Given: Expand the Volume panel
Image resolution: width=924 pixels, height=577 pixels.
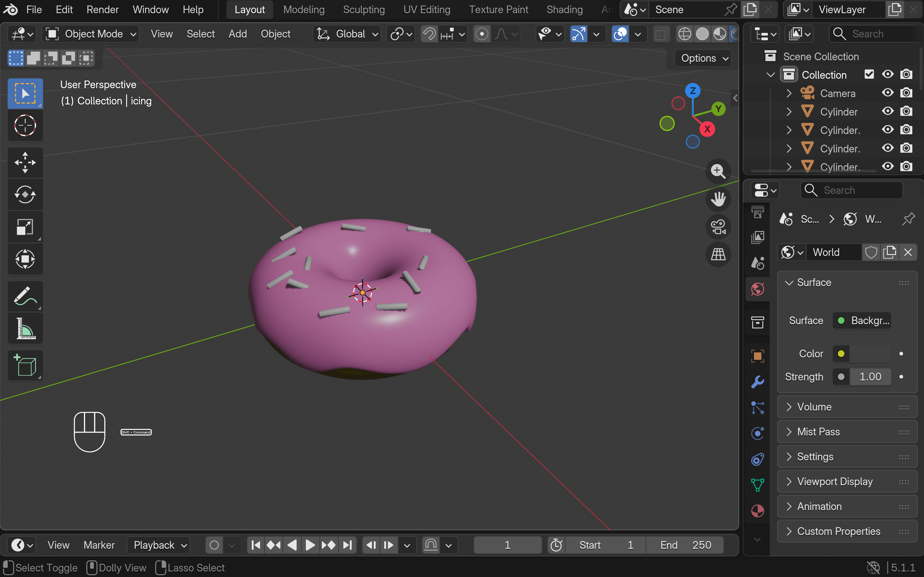Looking at the screenshot, I should 847,407.
